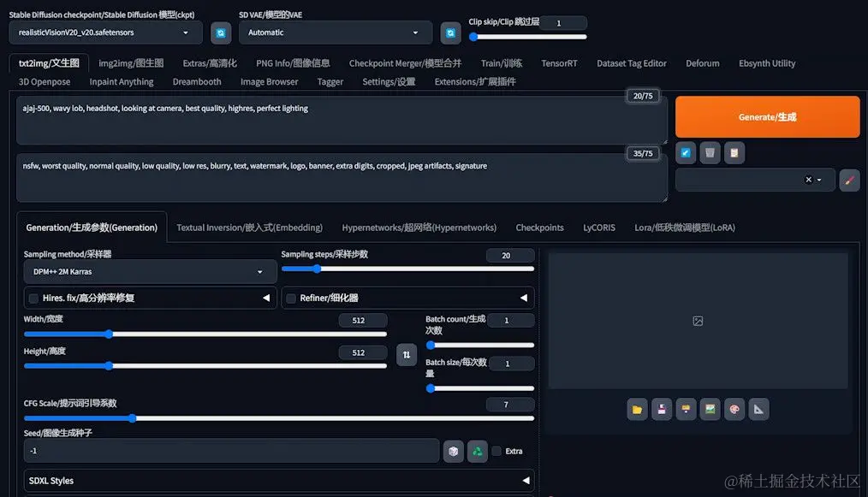Clear prompt with trash icon

(x=710, y=153)
